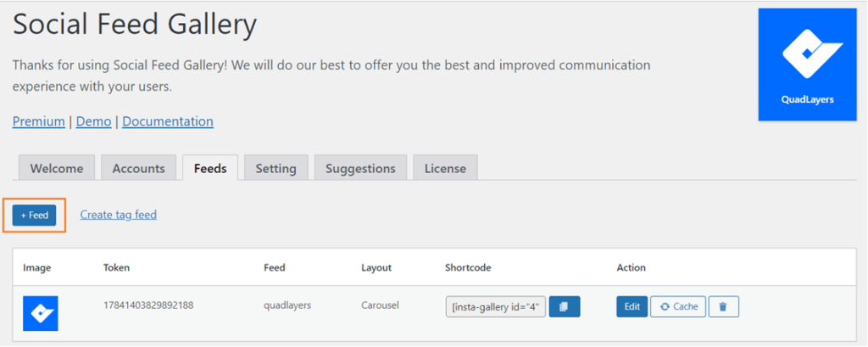Click the QuadLayers logo banner
This screenshot has height=347, width=868.
click(x=807, y=64)
